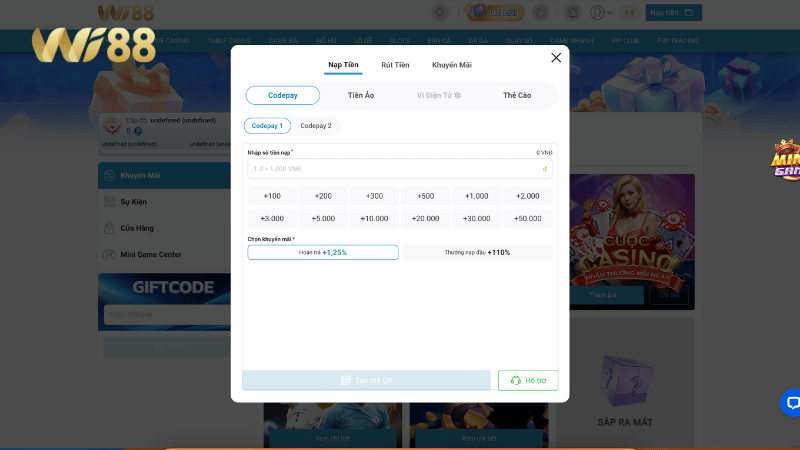Open the notification bell icon
Screen dimensions: 800x450
(573, 13)
